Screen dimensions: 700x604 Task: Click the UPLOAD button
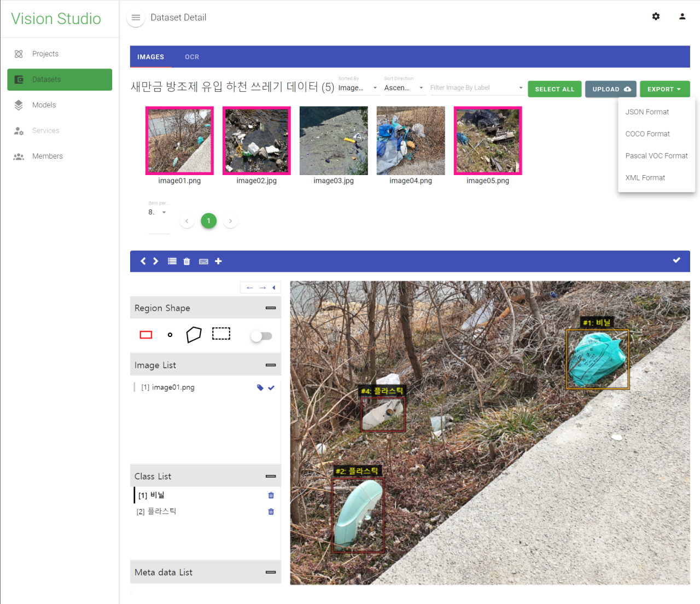611,89
